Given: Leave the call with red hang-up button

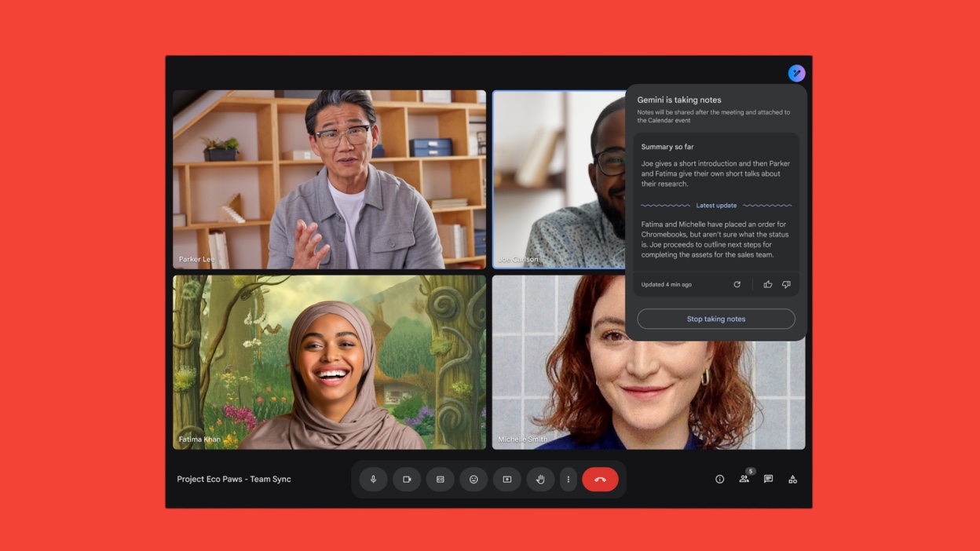Looking at the screenshot, I should [600, 480].
